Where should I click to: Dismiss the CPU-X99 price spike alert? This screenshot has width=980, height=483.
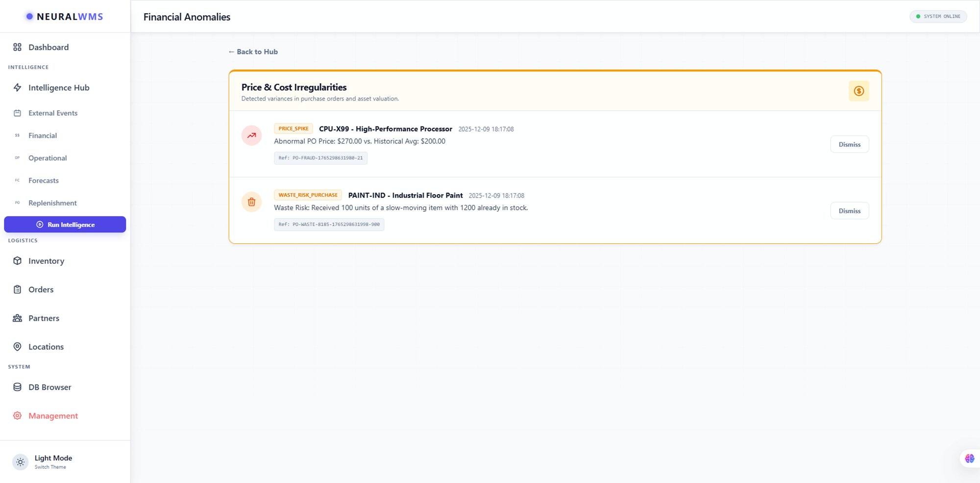[849, 145]
